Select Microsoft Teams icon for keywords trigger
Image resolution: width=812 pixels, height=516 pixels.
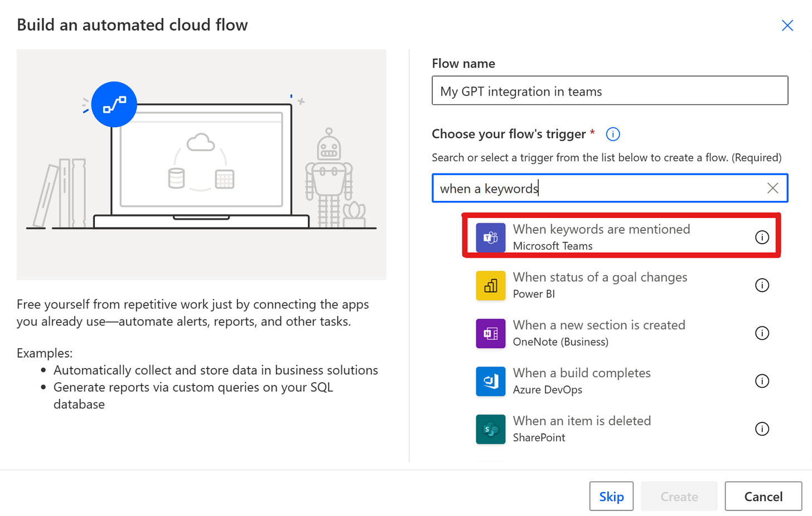click(x=490, y=237)
